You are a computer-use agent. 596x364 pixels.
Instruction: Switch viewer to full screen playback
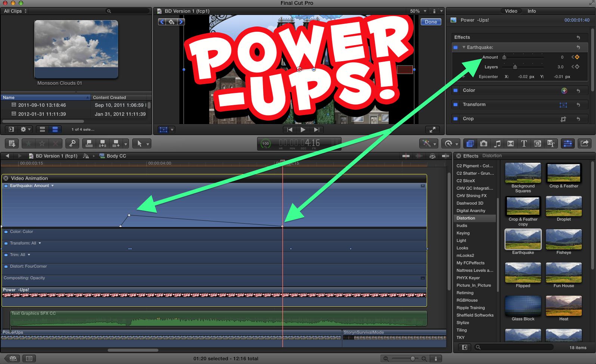tap(432, 130)
